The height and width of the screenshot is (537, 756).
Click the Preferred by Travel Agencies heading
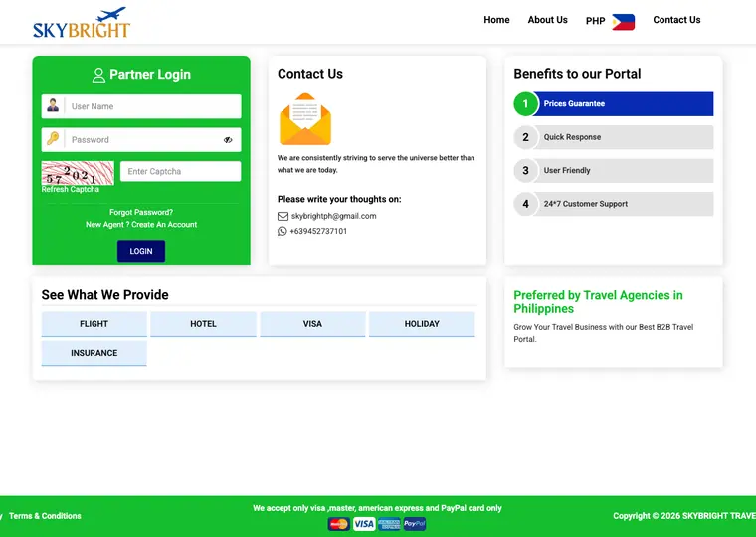(x=598, y=302)
